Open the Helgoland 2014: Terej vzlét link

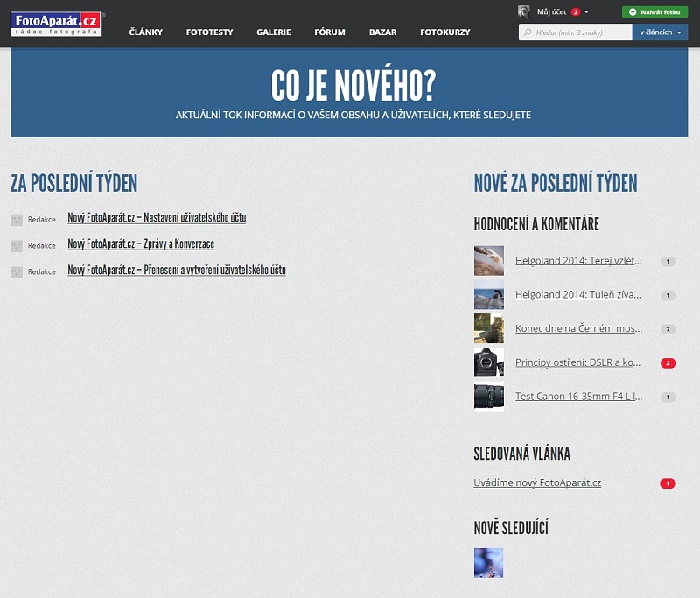coord(578,261)
